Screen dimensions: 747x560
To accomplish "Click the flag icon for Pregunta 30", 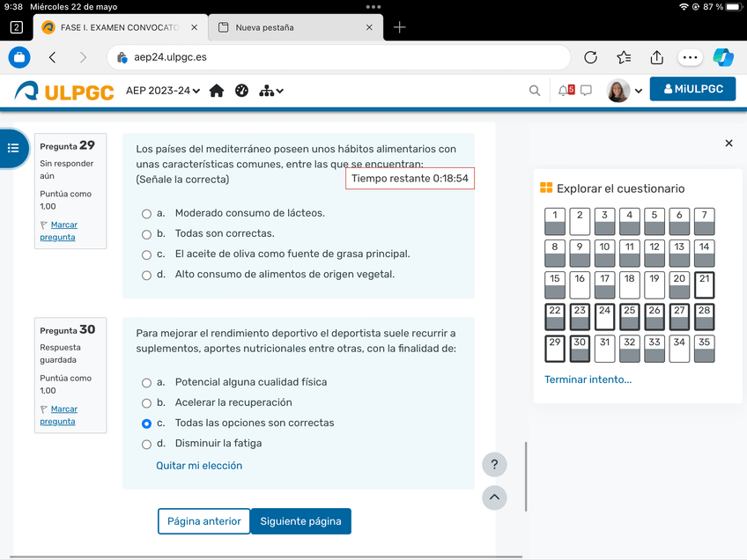I will point(44,409).
